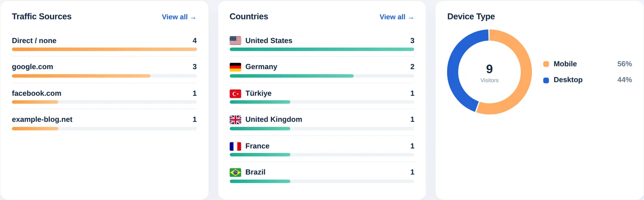Image resolution: width=644 pixels, height=200 pixels.
Task: Click the Desktop legend color swatch
Action: tap(546, 80)
